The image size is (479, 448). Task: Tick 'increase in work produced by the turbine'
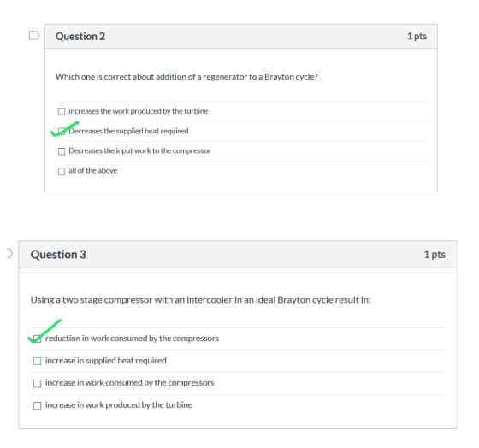coord(38,405)
